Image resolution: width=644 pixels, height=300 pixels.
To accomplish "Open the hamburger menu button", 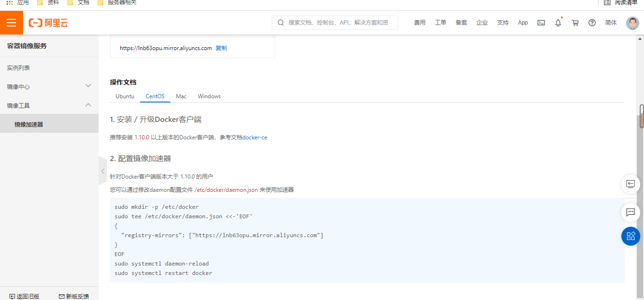I will point(11,23).
